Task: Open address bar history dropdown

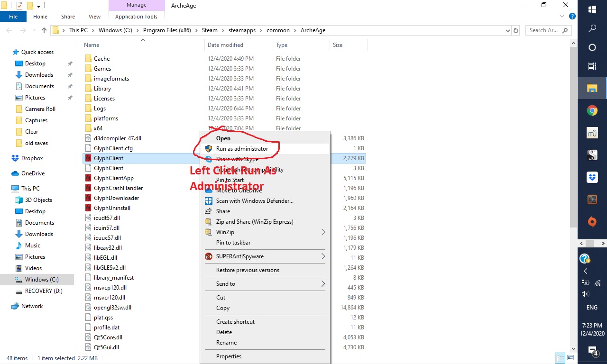Action: 508,30
